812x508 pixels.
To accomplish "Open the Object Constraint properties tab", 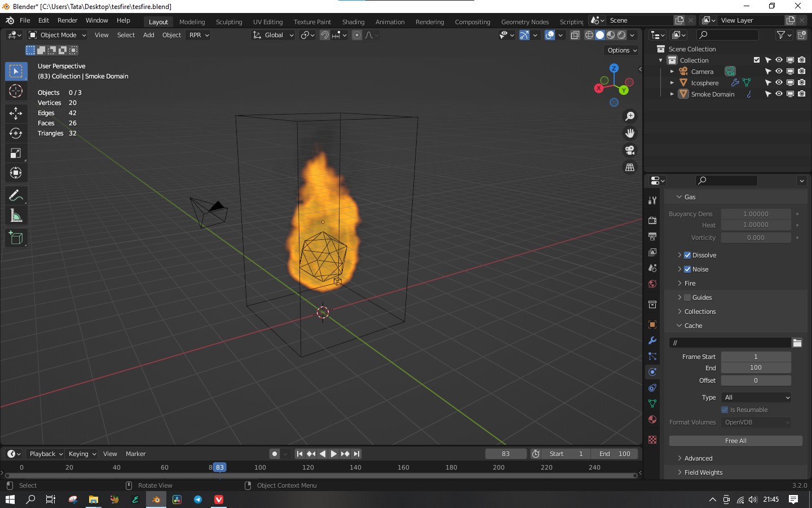I will coord(652,388).
